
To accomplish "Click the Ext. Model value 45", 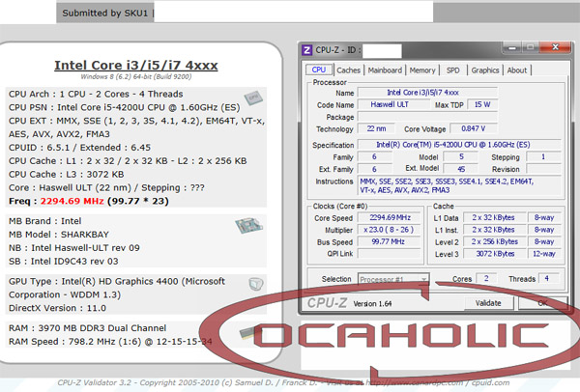I will pos(461,169).
